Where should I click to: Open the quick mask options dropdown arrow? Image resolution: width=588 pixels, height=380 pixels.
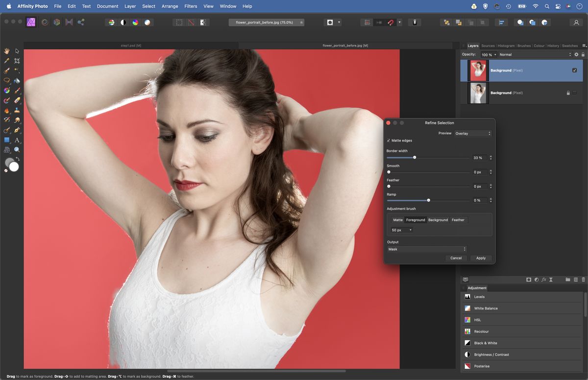(x=339, y=22)
